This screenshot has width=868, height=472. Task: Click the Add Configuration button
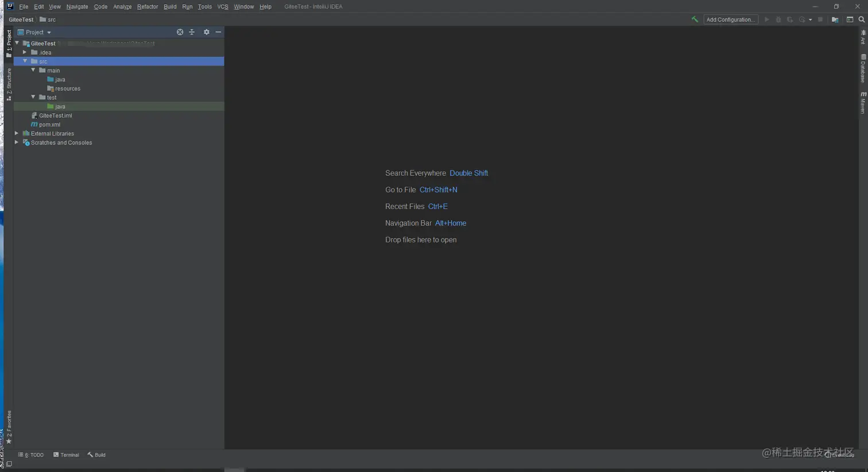[731, 20]
